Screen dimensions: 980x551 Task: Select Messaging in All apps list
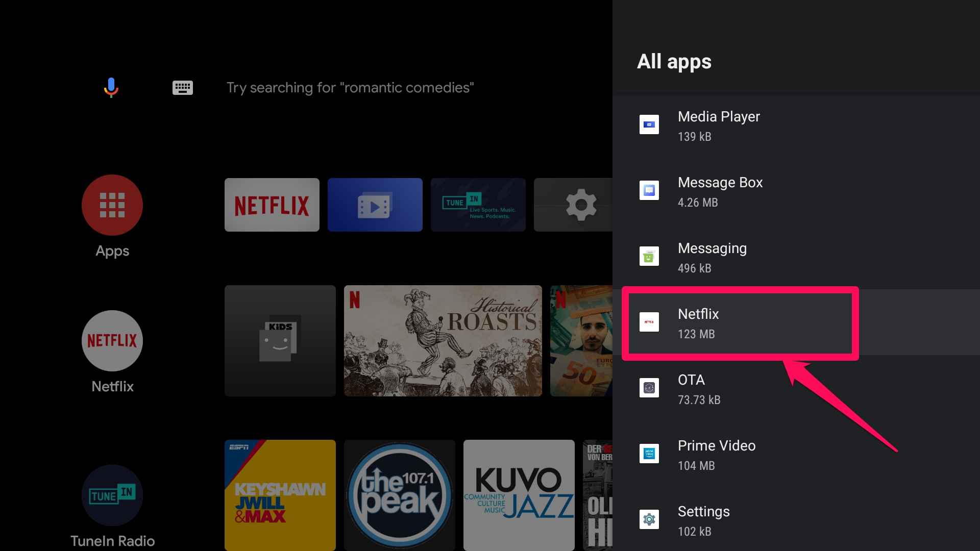pyautogui.click(x=796, y=257)
